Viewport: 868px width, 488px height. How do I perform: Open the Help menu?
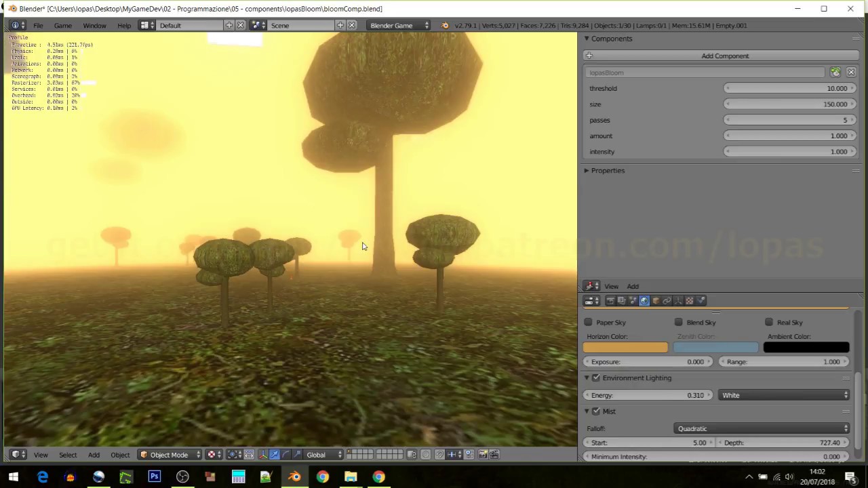124,25
